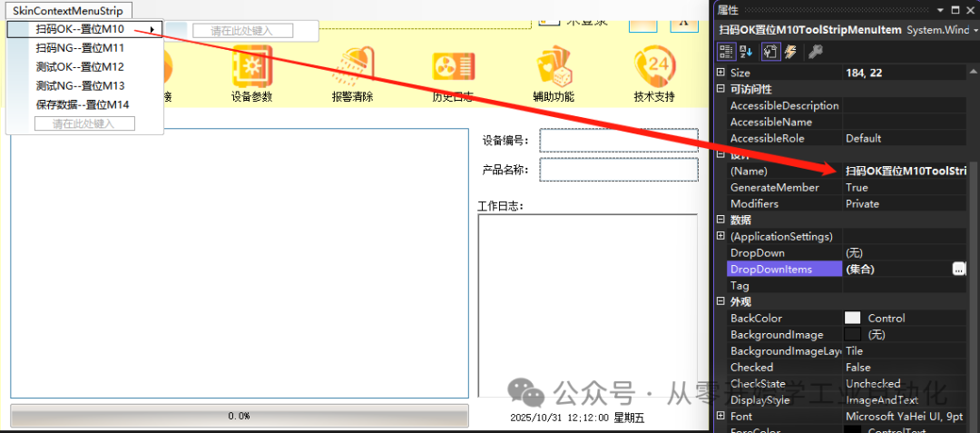Expand the Size property node
Viewport: 980px width, 433px height.
720,74
